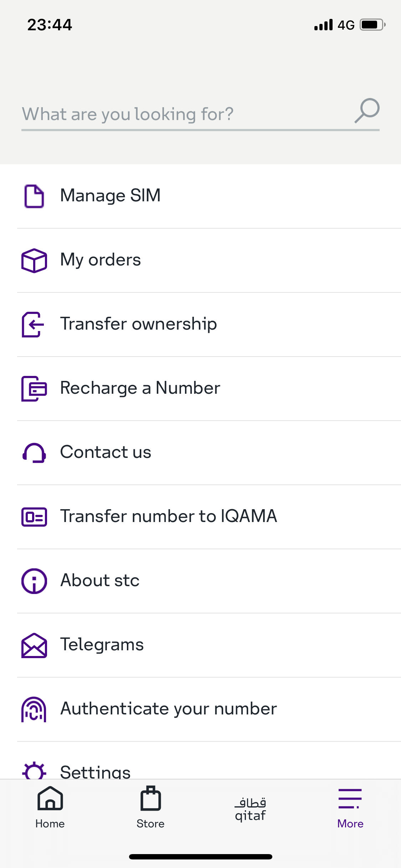Tap the Telegrams envelope icon
This screenshot has height=868, width=401.
[34, 645]
